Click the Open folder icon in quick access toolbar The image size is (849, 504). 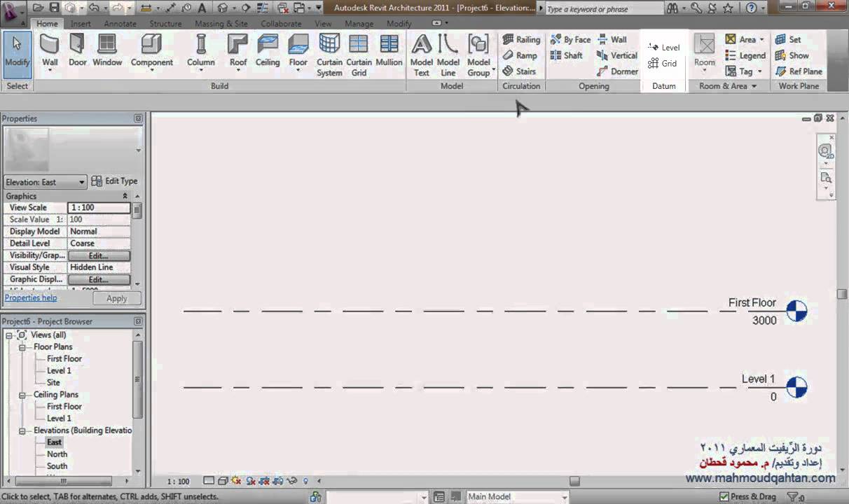point(39,8)
